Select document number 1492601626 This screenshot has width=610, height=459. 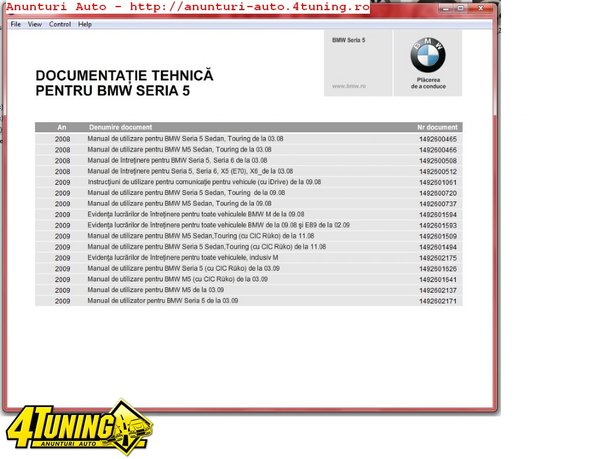click(x=438, y=269)
